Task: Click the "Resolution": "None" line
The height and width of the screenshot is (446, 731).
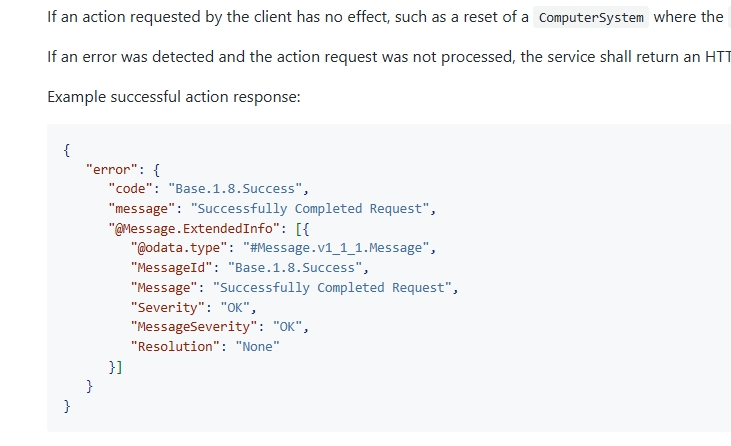Action: 205,347
